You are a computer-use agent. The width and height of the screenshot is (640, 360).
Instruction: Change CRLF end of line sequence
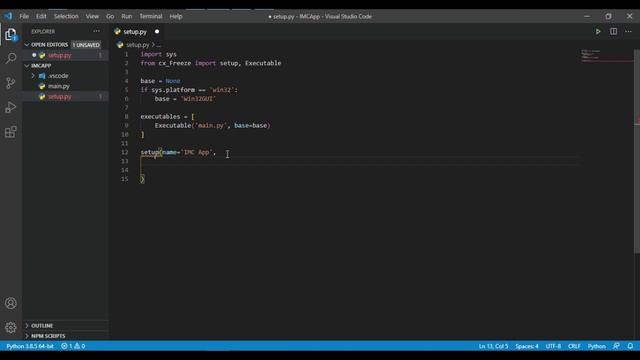pyautogui.click(x=574, y=346)
